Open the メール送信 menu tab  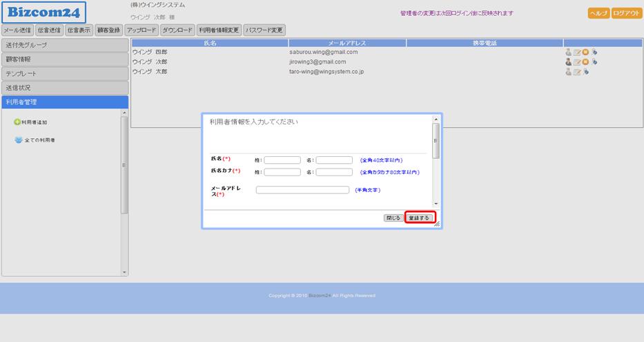point(17,30)
